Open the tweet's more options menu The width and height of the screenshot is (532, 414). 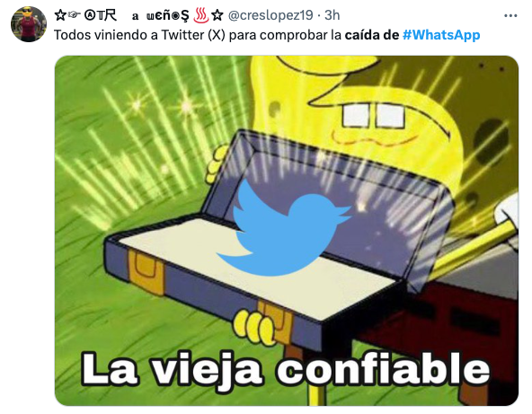[x=510, y=15]
